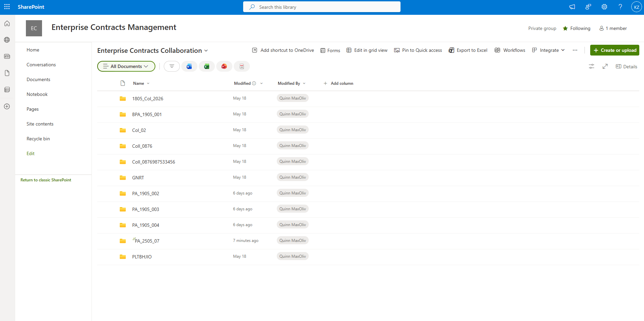Click Edit in grid view
Screen dimensions: 644x321
pyautogui.click(x=367, y=50)
